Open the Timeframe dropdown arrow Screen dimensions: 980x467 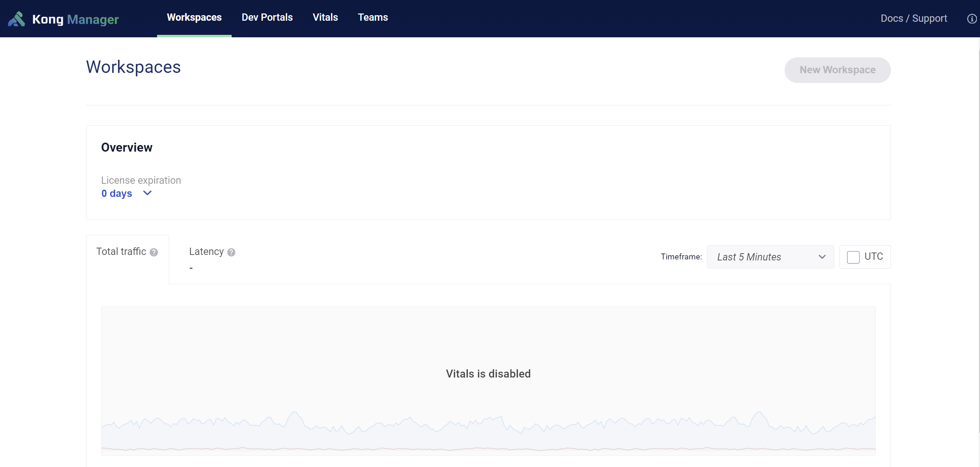(x=822, y=257)
